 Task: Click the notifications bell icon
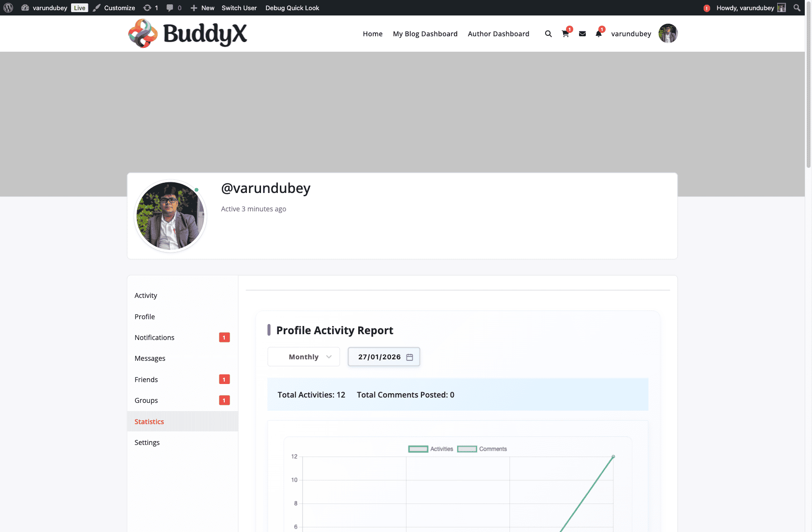(x=598, y=34)
